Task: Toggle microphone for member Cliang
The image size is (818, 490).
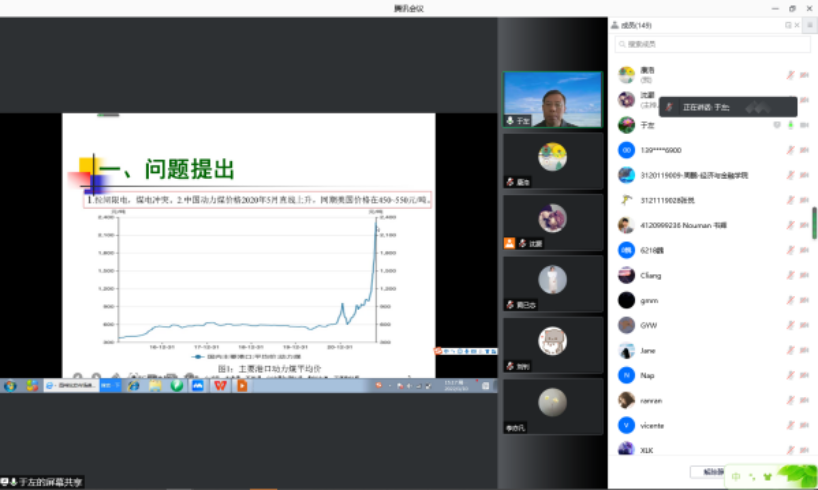Action: [x=790, y=275]
